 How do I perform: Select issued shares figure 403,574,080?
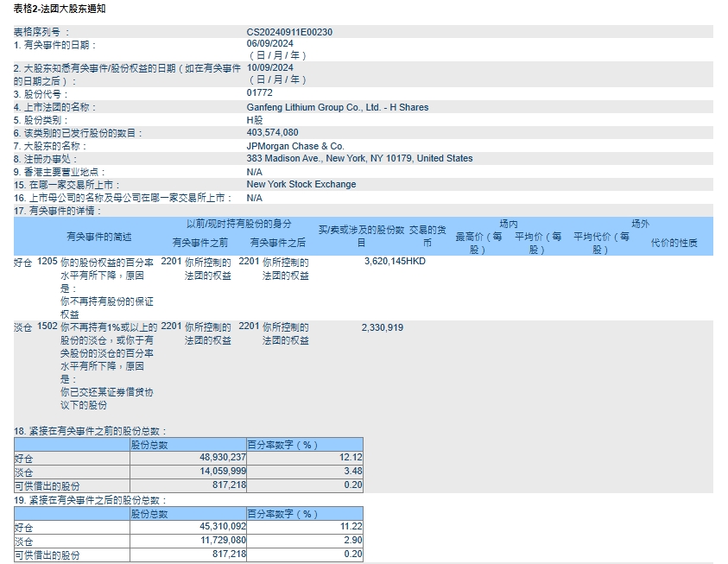click(273, 132)
